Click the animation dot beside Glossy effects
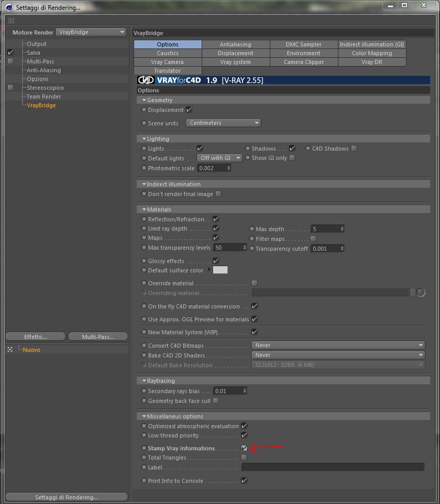This screenshot has width=440, height=504. click(144, 261)
